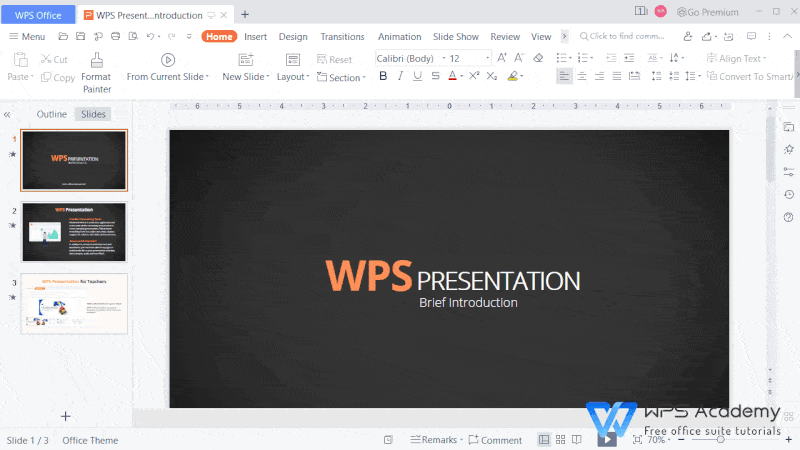Set center text alignment
This screenshot has height=450, width=800.
point(582,76)
